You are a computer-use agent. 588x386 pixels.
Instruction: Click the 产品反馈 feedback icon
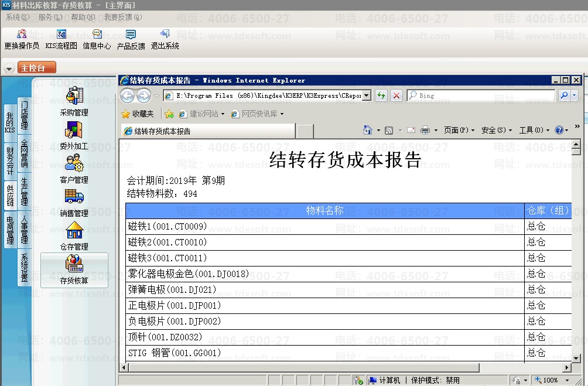click(x=131, y=39)
